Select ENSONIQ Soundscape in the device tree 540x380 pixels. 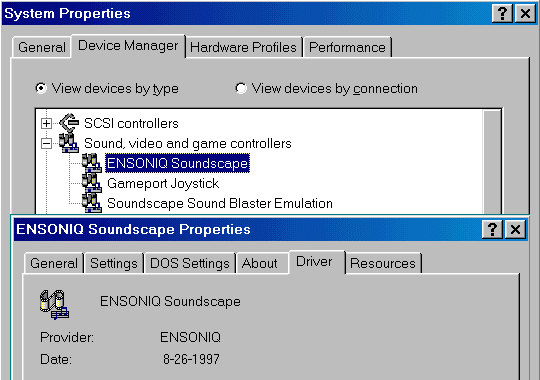click(177, 163)
